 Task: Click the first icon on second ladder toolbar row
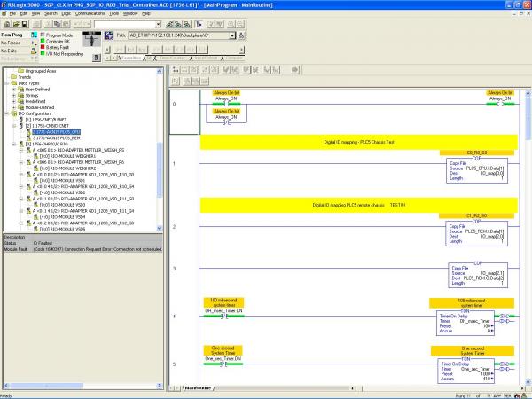point(176,82)
